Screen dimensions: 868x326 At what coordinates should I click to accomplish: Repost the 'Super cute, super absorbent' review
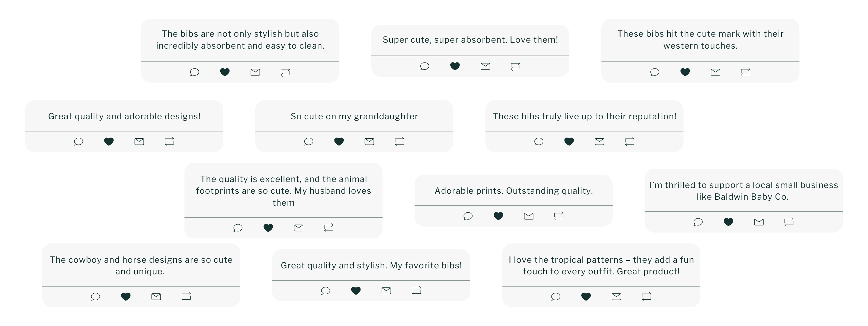coord(516,66)
